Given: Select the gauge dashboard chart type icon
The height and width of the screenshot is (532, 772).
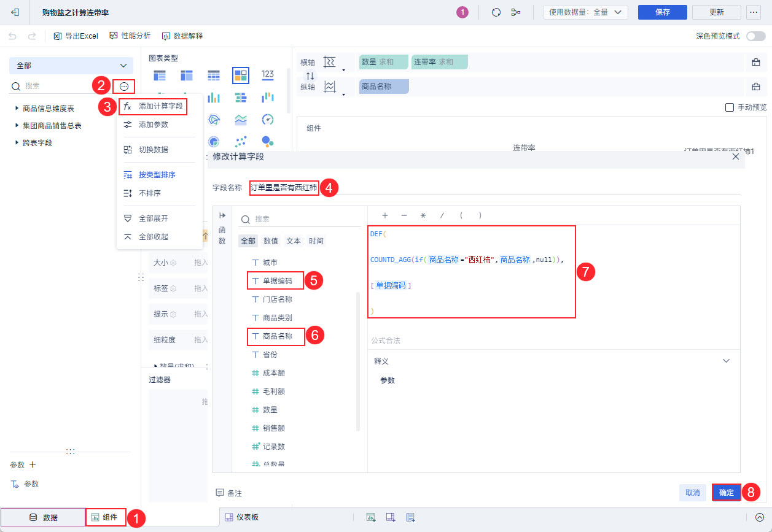Looking at the screenshot, I should pyautogui.click(x=268, y=119).
